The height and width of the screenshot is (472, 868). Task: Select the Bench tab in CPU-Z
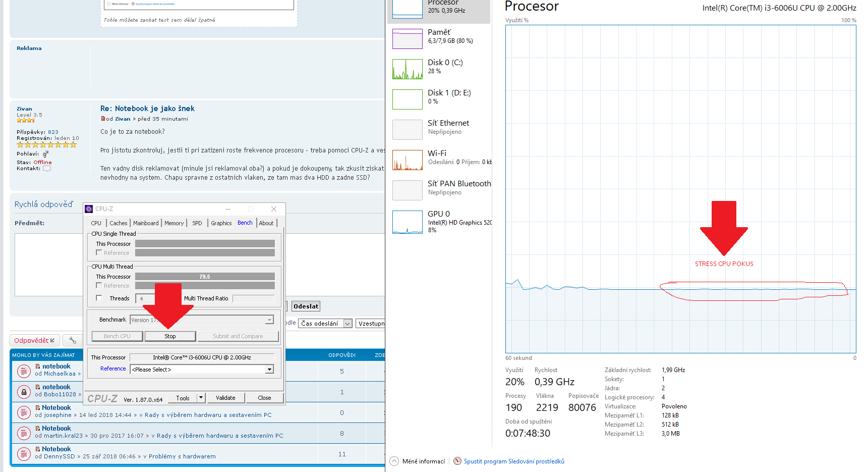[245, 223]
